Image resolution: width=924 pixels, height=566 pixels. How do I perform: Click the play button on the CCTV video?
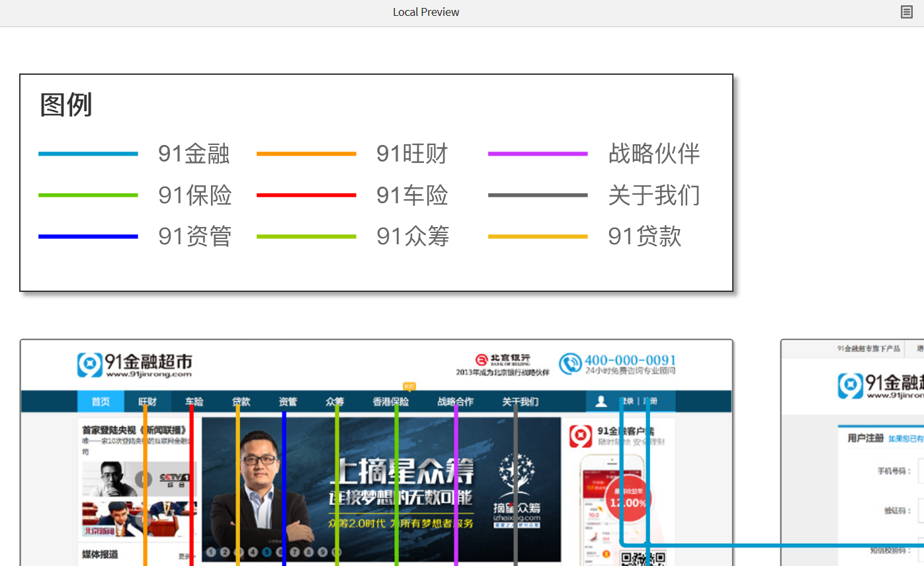pyautogui.click(x=144, y=479)
